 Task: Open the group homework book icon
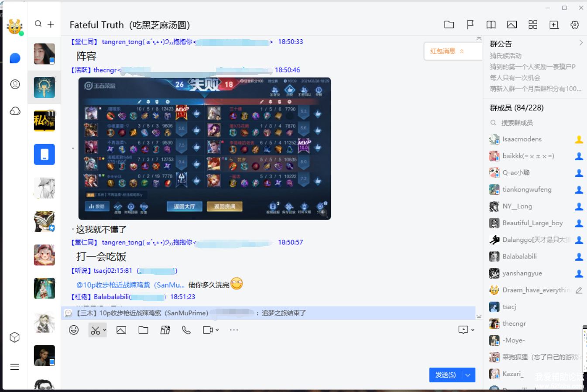[491, 25]
